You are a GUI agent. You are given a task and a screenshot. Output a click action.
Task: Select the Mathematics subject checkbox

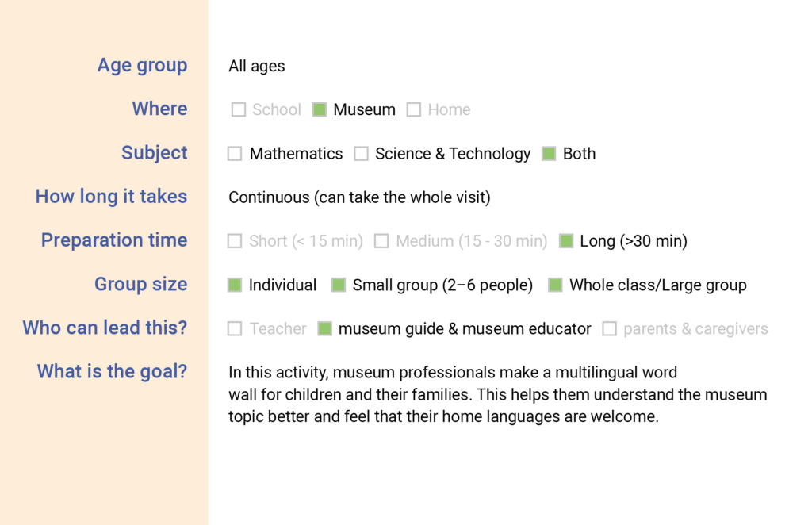tap(235, 154)
